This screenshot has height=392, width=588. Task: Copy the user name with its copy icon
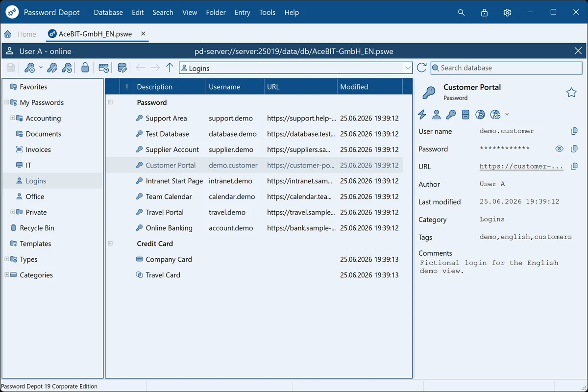[x=574, y=131]
